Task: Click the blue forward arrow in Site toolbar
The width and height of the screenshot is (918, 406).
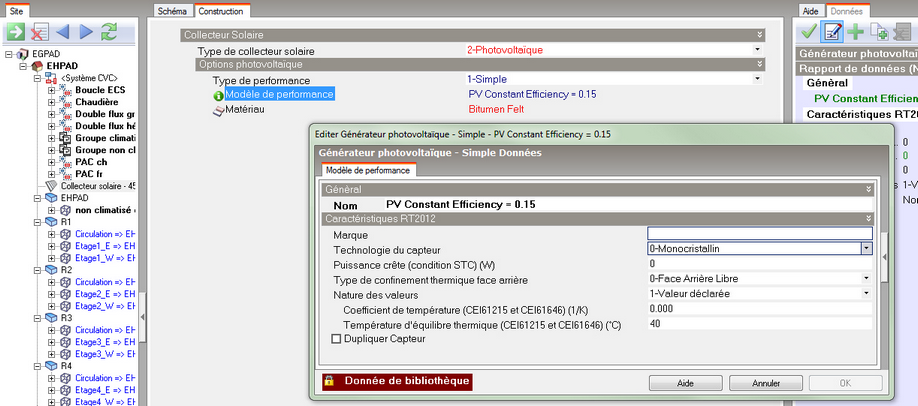Action: [86, 32]
